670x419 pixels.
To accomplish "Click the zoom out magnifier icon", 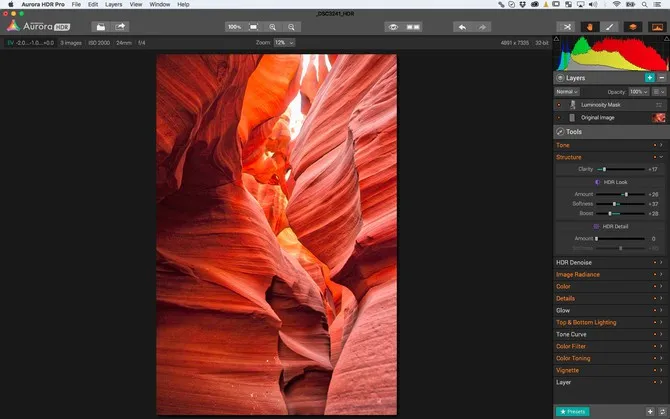I will point(291,27).
